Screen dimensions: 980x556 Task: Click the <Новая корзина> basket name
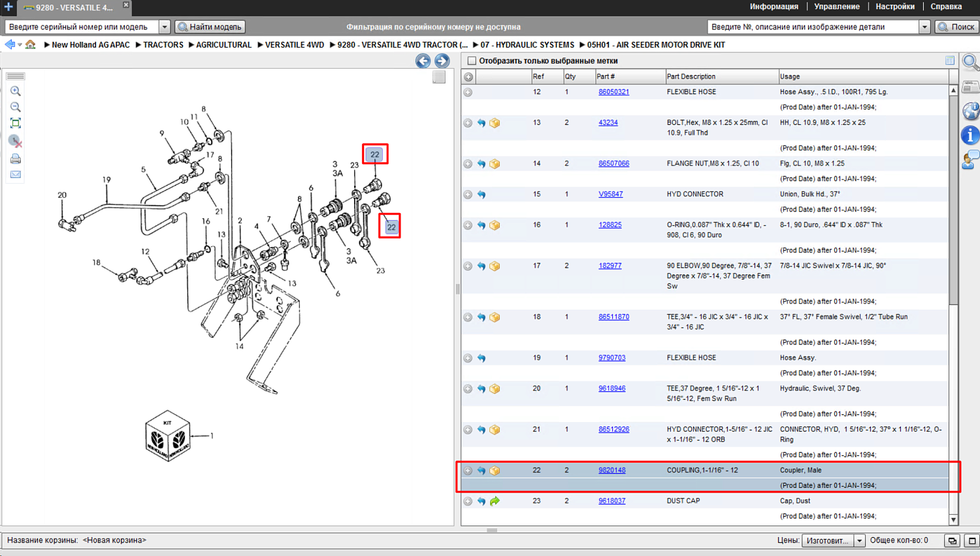[114, 540]
